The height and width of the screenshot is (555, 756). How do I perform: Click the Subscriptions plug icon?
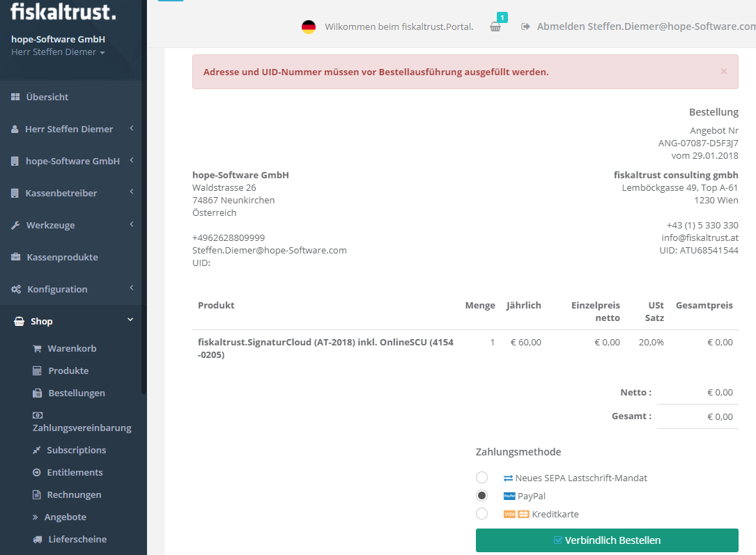point(37,451)
